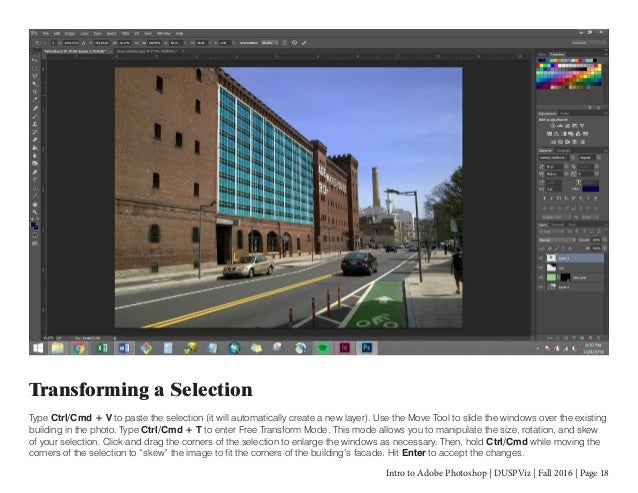Open the layer blend mode dropdown

(x=556, y=240)
